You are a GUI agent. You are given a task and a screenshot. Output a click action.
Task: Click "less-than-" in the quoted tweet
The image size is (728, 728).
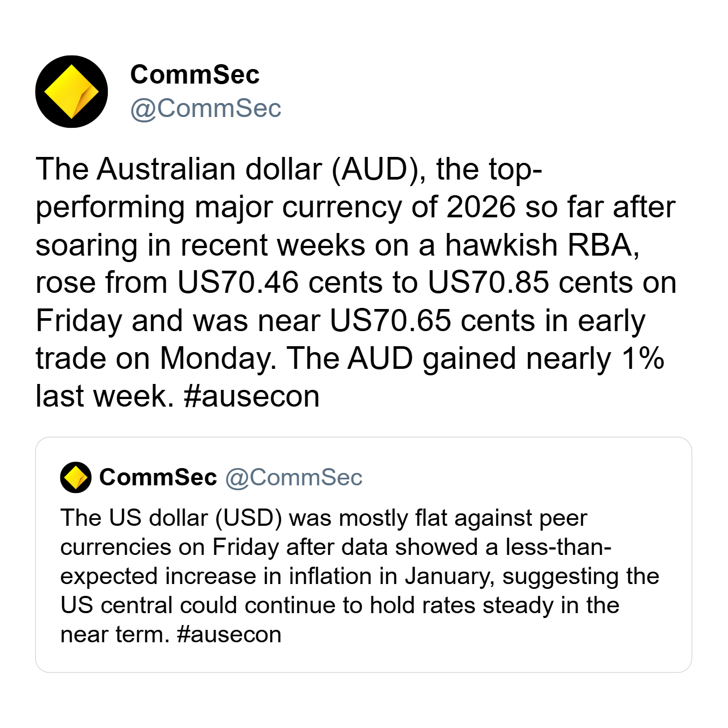pos(558,547)
